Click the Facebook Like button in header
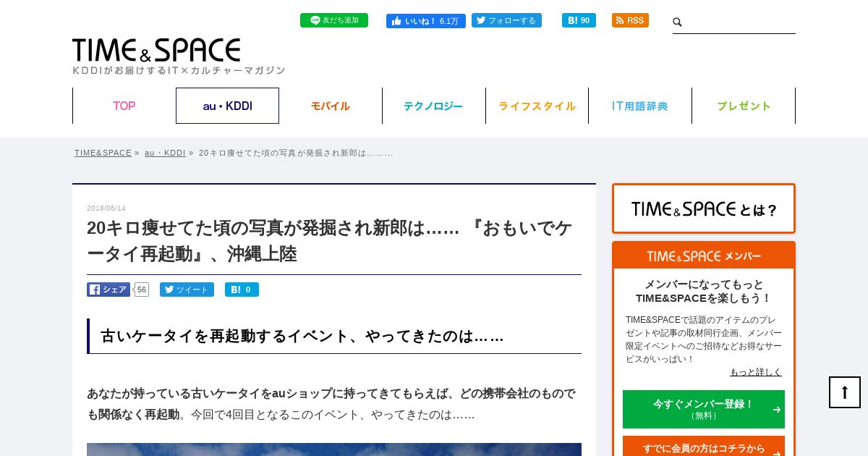868x456 pixels. [426, 21]
